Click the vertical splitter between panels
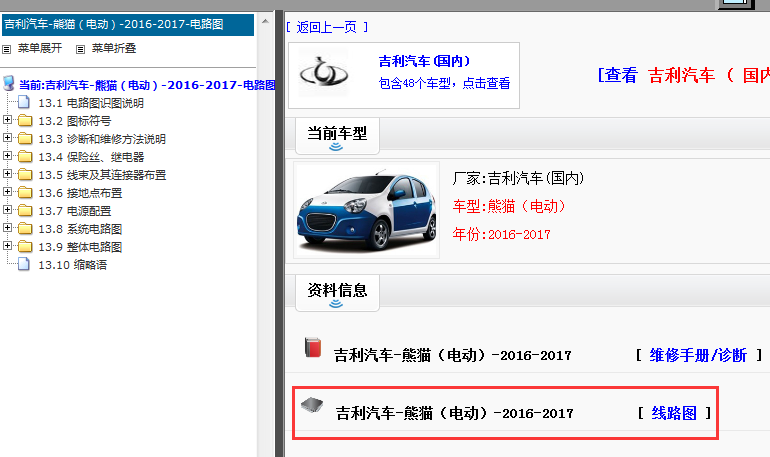Screen dimensions: 770x457 pyautogui.click(x=279, y=234)
